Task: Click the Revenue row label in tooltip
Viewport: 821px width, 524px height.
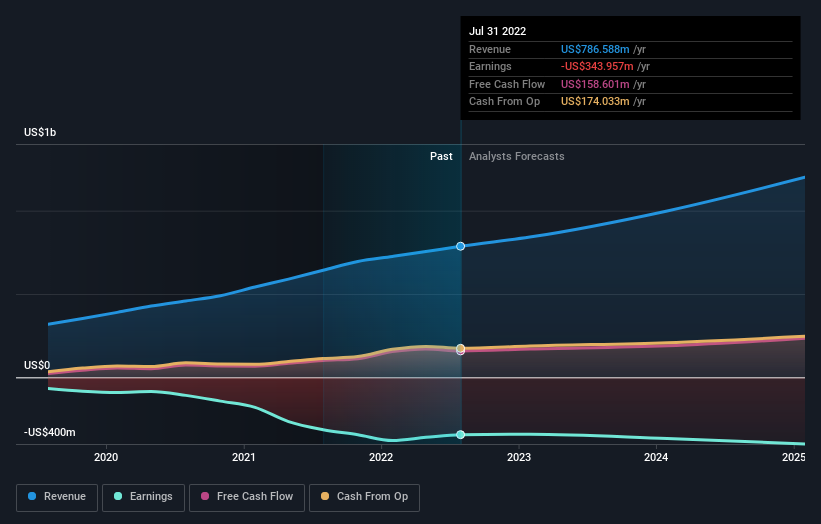Action: (x=490, y=49)
